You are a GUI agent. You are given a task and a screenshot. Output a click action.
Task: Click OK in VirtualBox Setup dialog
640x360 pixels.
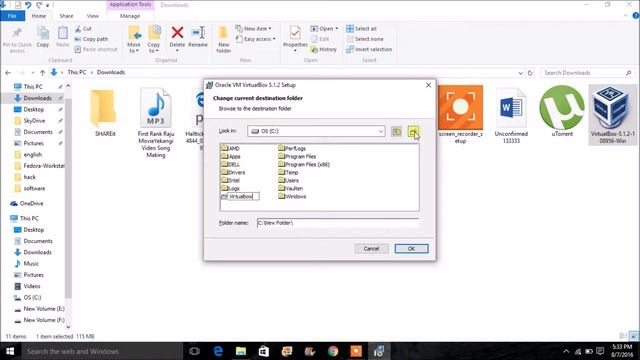[411, 249]
